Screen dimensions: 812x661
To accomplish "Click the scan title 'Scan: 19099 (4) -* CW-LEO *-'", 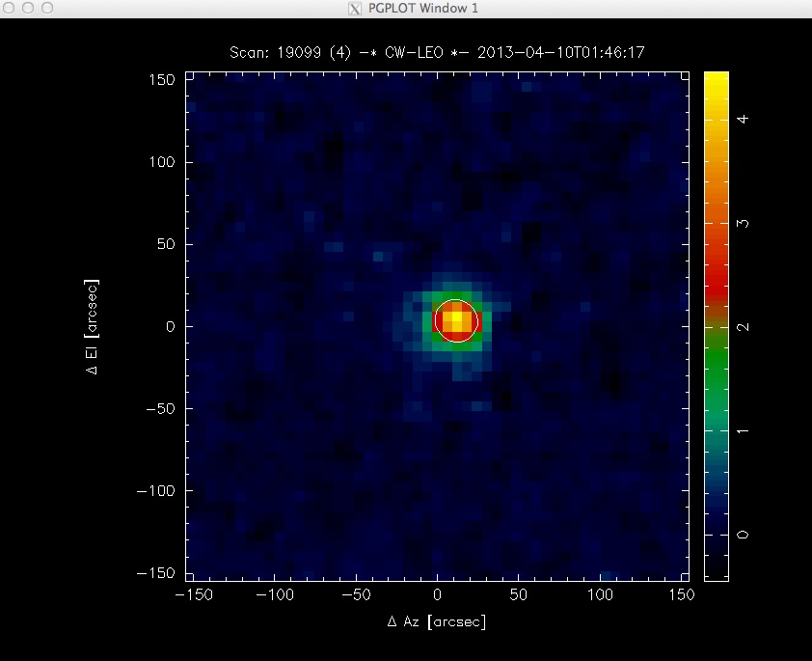I will [x=351, y=53].
